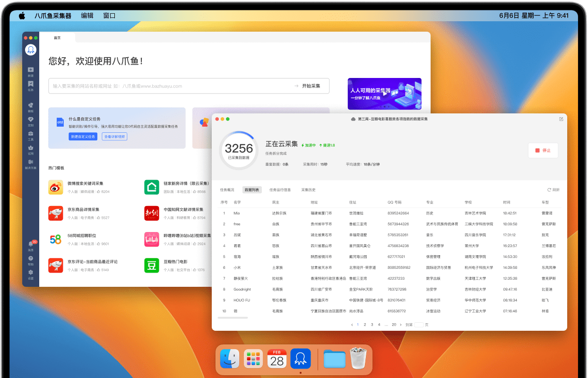The width and height of the screenshot is (588, 378).
Task: Open 设置 (Settings) in the left sidebar
Action: coord(31,275)
